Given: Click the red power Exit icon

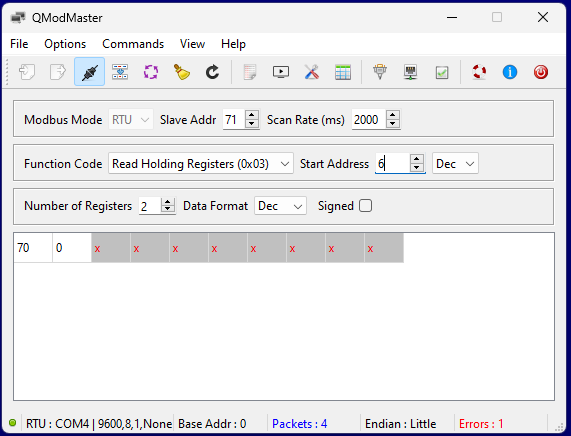Looking at the screenshot, I should point(541,72).
